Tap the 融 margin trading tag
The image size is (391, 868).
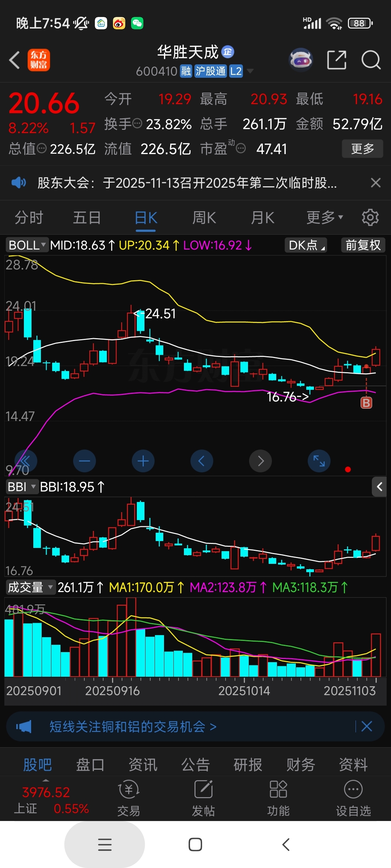186,71
